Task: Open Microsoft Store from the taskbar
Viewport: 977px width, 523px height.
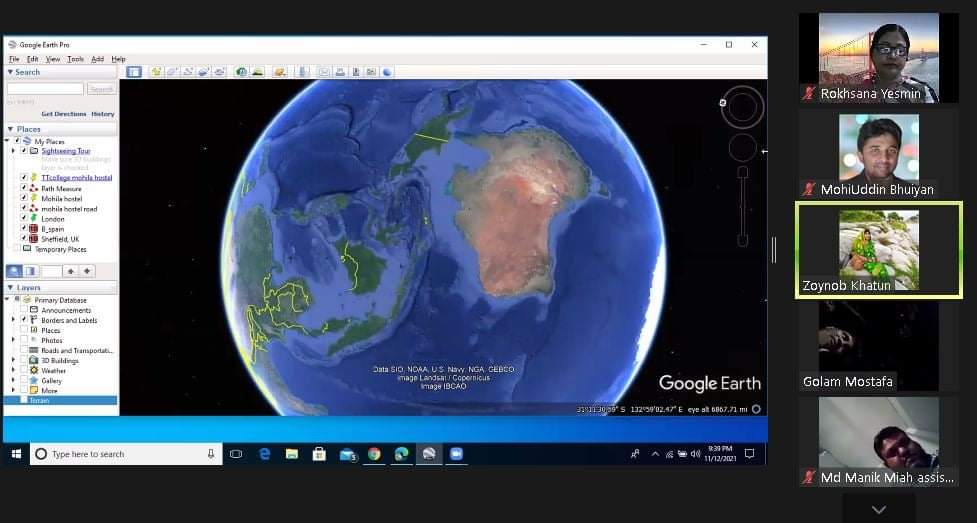Action: tap(319, 454)
